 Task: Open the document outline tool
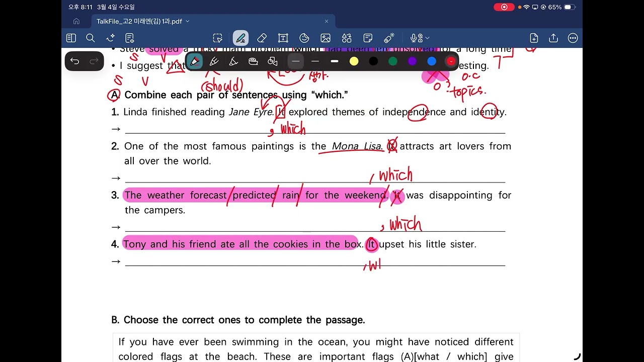(130, 38)
